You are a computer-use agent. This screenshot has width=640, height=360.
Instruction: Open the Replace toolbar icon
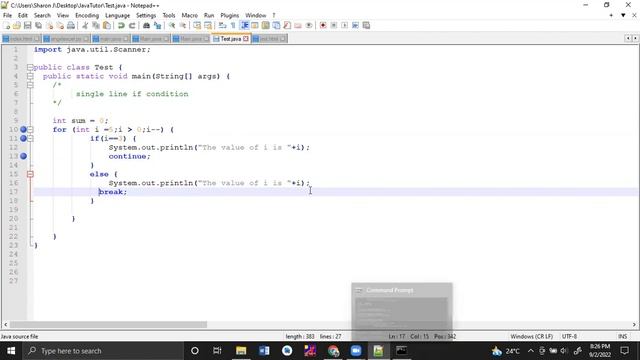click(157, 25)
